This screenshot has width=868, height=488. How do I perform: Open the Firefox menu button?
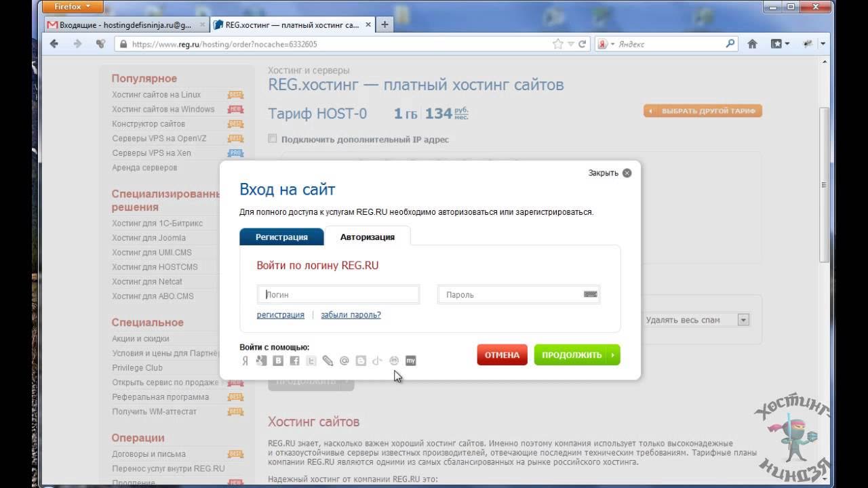[x=72, y=7]
